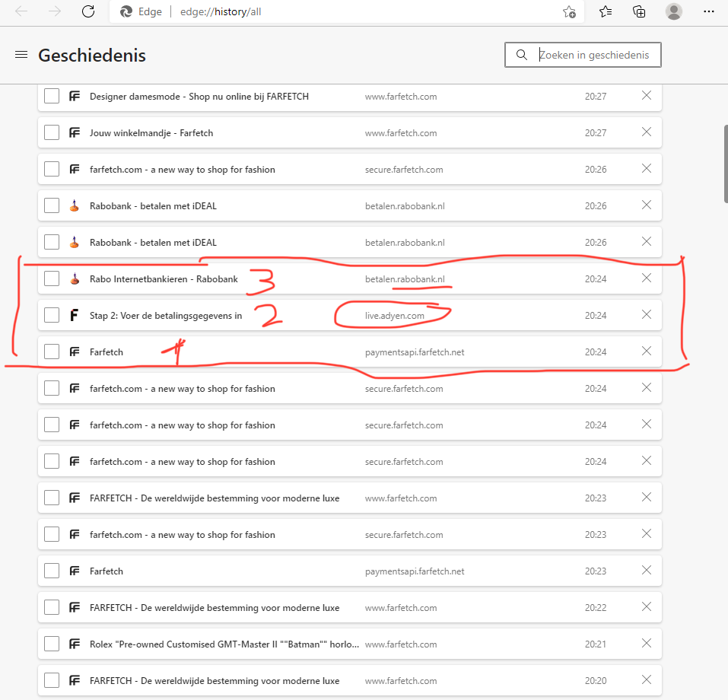Select checkbox for Stap 2 betalingsgegevens entry
The height and width of the screenshot is (700, 728).
tap(52, 315)
